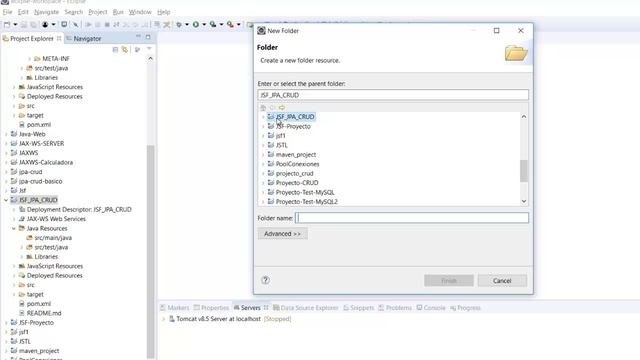Click the help question mark icon in dialog
Screen dimensions: 640x360
pyautogui.click(x=266, y=280)
